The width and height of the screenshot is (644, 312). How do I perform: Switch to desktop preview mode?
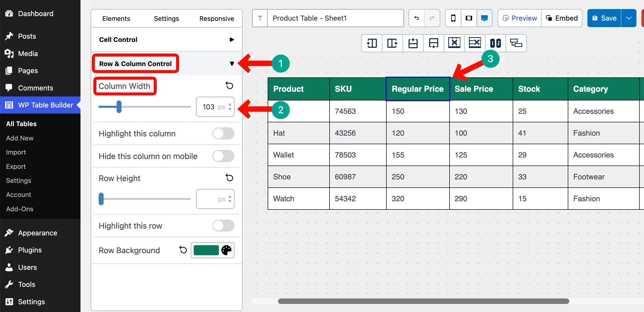[x=484, y=18]
